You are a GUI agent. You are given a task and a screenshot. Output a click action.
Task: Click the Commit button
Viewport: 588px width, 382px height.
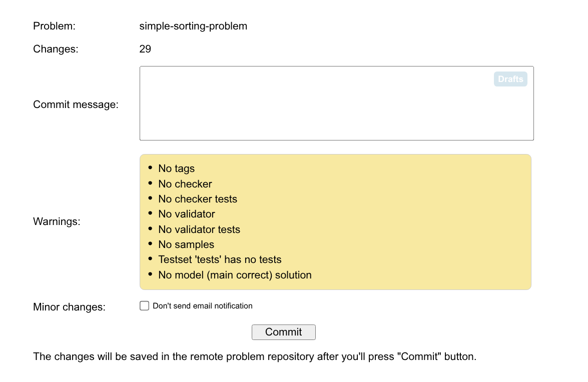[283, 332]
